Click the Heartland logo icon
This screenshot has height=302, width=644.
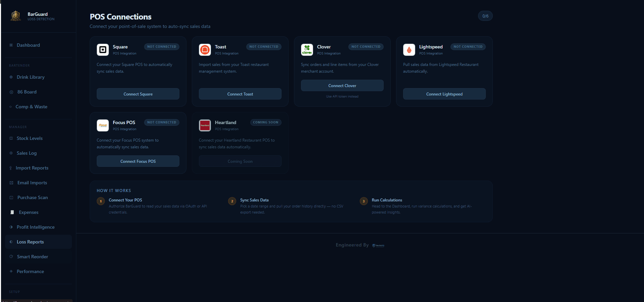click(205, 125)
